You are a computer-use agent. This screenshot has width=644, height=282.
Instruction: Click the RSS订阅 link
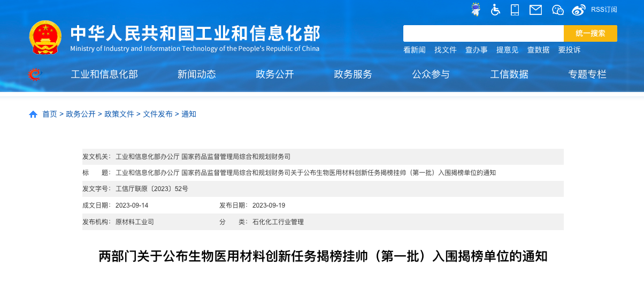tap(604, 10)
